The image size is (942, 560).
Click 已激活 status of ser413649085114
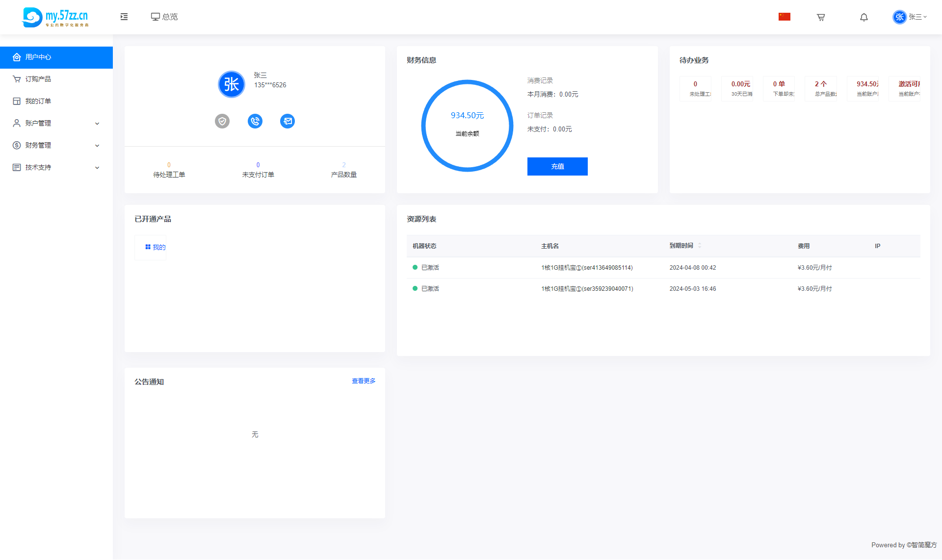[426, 268]
